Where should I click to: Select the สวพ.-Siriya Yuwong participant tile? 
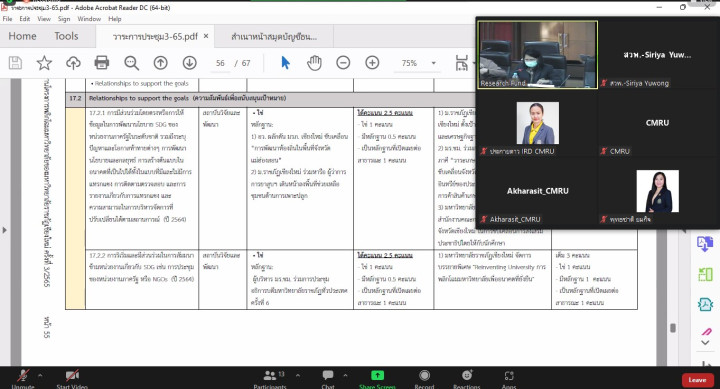[x=658, y=55]
